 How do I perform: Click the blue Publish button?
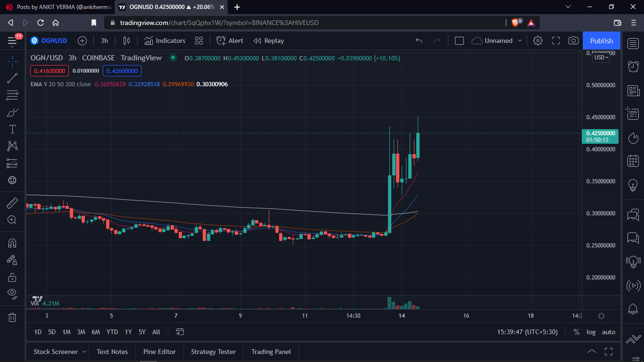coord(601,41)
